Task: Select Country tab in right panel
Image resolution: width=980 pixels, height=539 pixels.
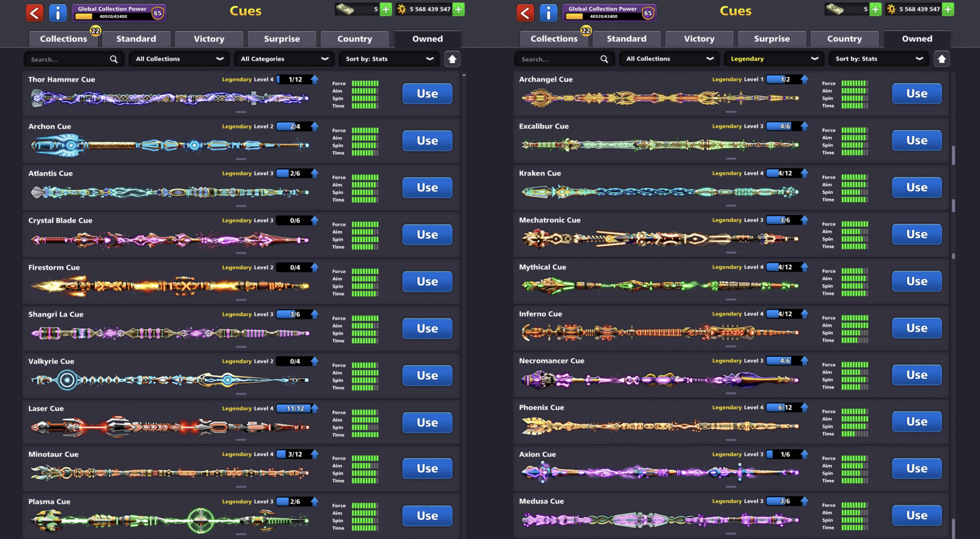Action: [x=844, y=39]
